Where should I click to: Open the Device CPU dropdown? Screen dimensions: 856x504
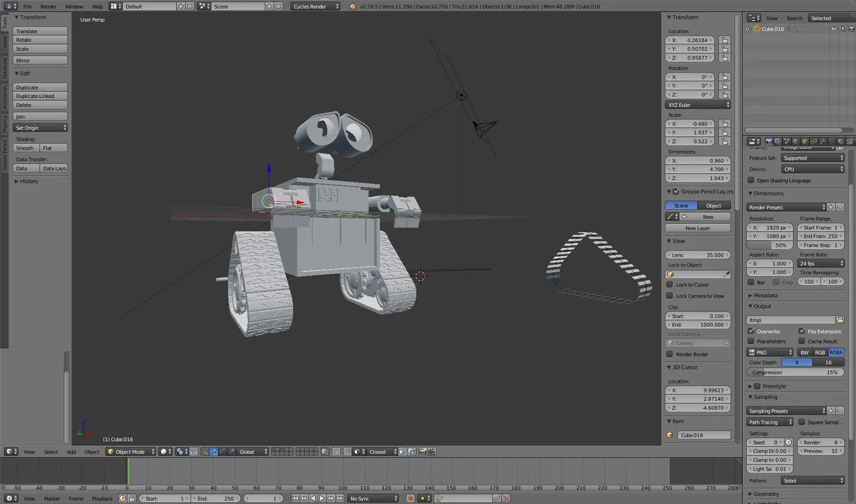[x=813, y=169]
